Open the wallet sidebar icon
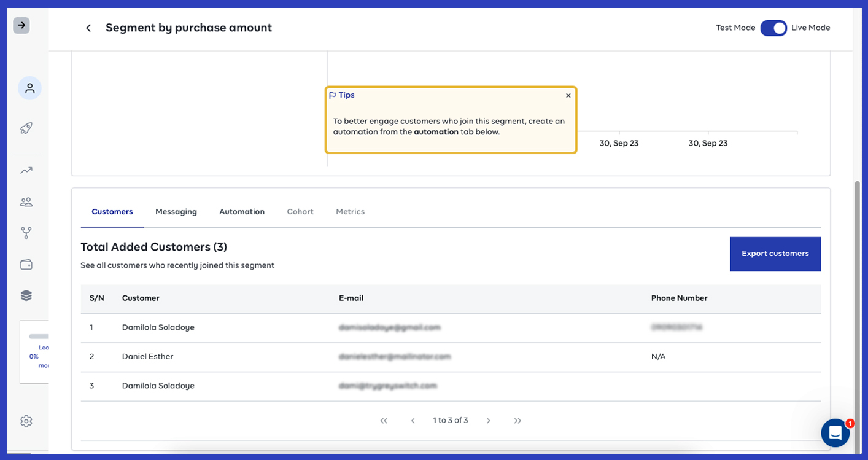This screenshot has width=868, height=460. coord(26,265)
